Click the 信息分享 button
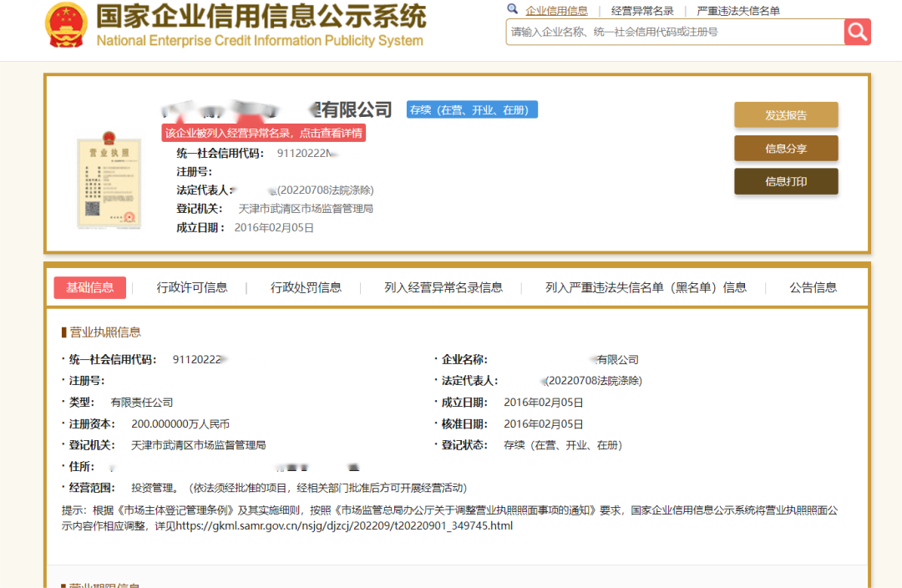This screenshot has width=902, height=588. point(786,149)
